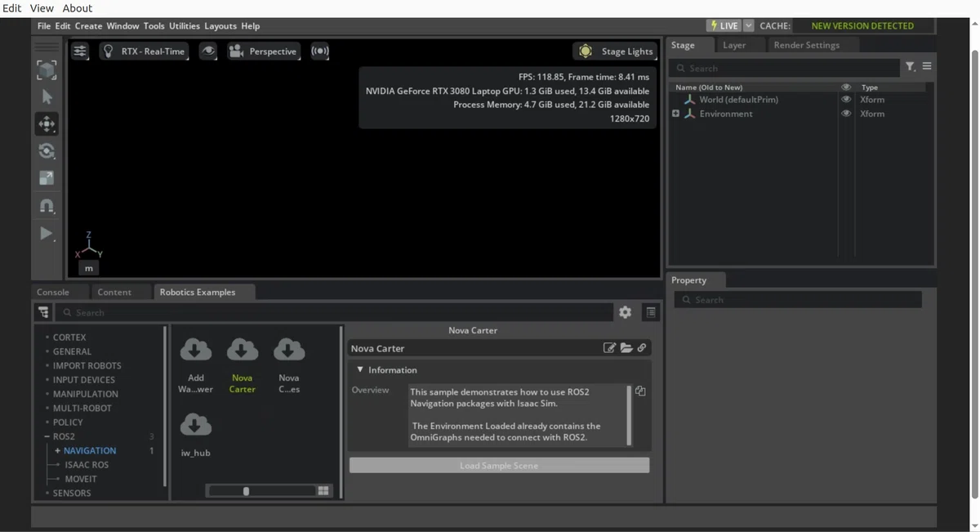Open viewport settings sliders icon
The image size is (980, 532).
click(x=79, y=51)
